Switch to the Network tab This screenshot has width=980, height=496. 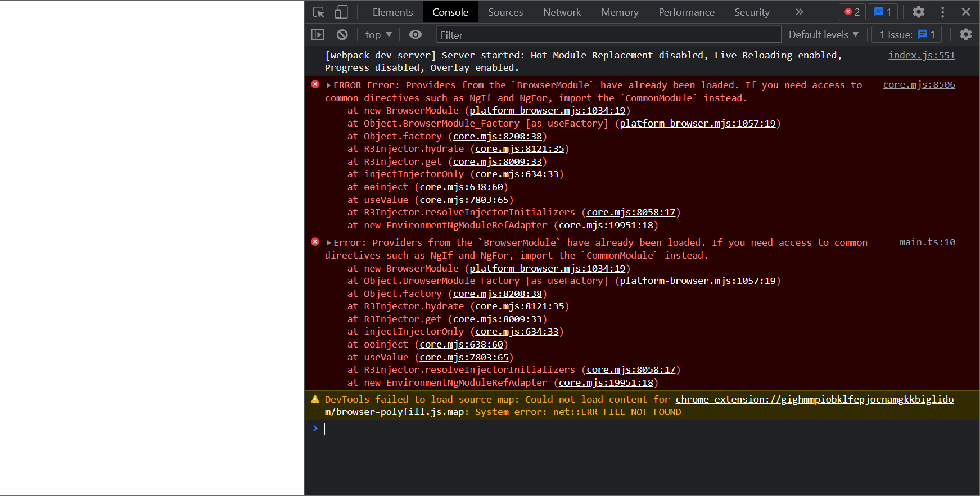point(562,12)
